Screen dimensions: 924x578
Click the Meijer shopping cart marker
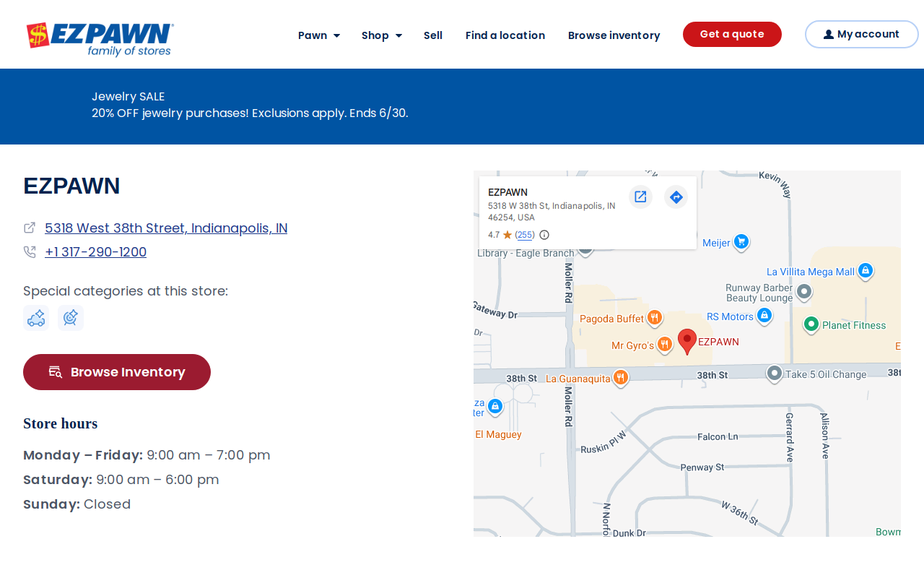pyautogui.click(x=741, y=242)
